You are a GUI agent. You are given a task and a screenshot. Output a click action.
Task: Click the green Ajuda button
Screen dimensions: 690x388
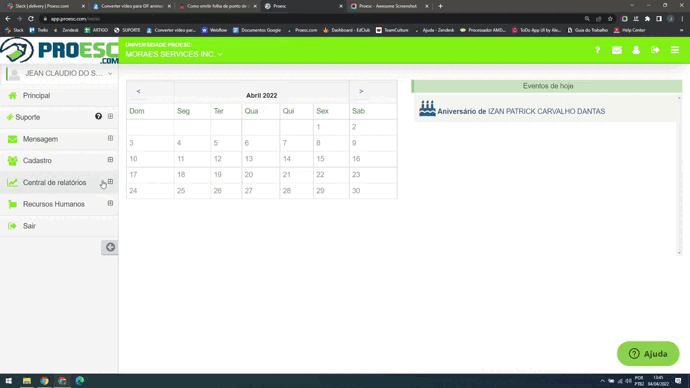click(648, 354)
